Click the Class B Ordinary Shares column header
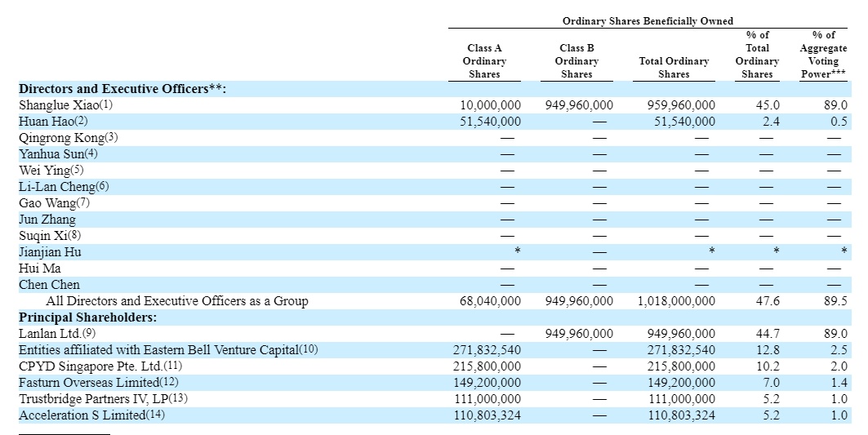This screenshot has width=868, height=435. click(x=576, y=61)
